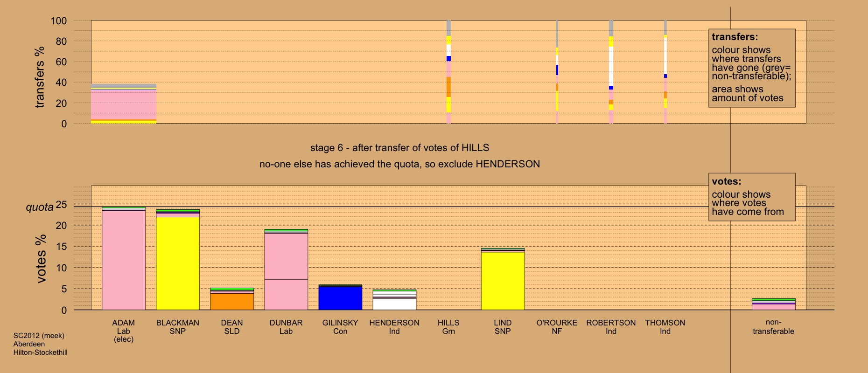
Task: Click the THOMSON transfer stripe
Action: pyautogui.click(x=665, y=72)
